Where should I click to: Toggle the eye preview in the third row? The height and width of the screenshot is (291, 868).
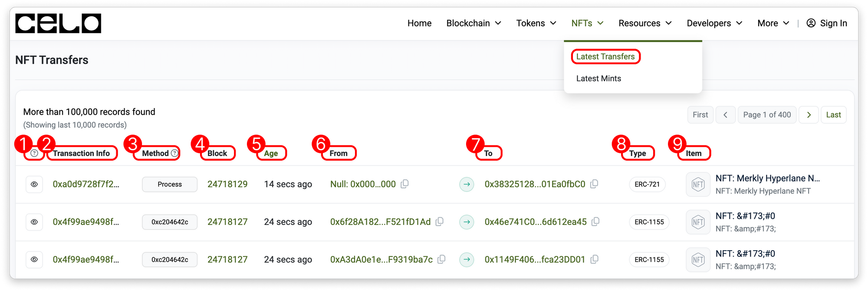pyautogui.click(x=34, y=260)
